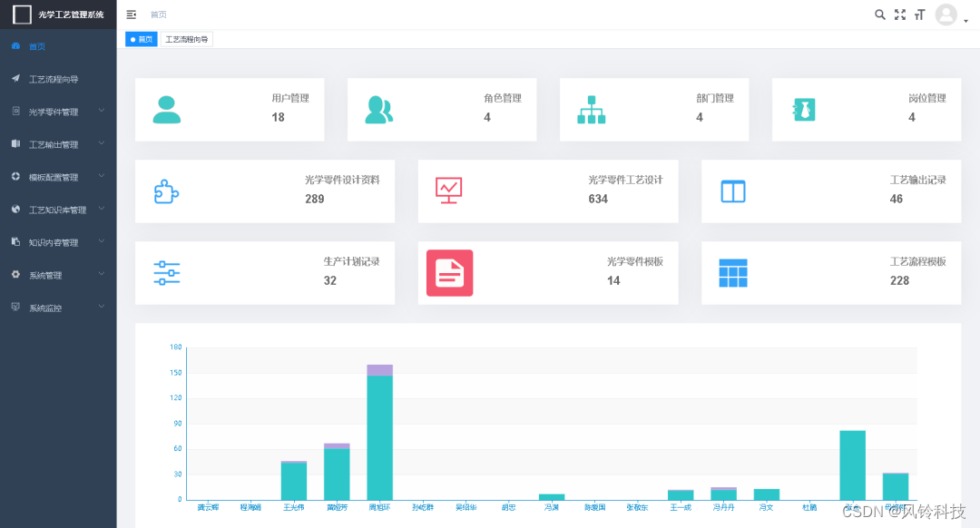Viewport: 980px width, 528px height.
Task: Select 首页 in the sidebar
Action: (58, 46)
